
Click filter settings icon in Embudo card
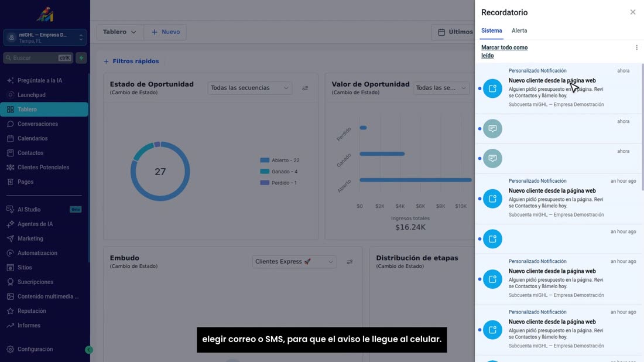click(x=350, y=262)
